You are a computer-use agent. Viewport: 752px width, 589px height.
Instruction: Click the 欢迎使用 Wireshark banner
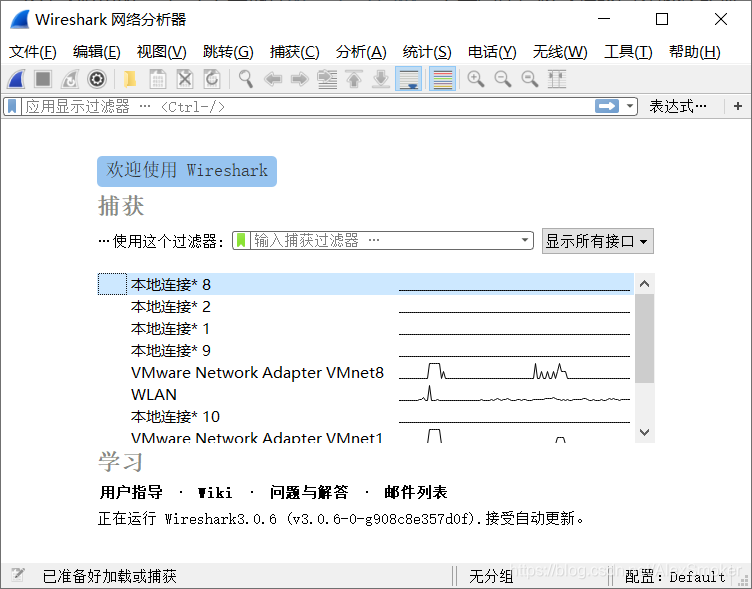[x=187, y=171]
